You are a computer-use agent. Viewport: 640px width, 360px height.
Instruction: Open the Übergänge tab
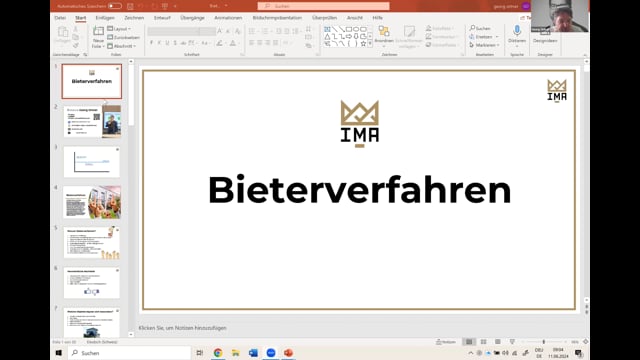(192, 18)
